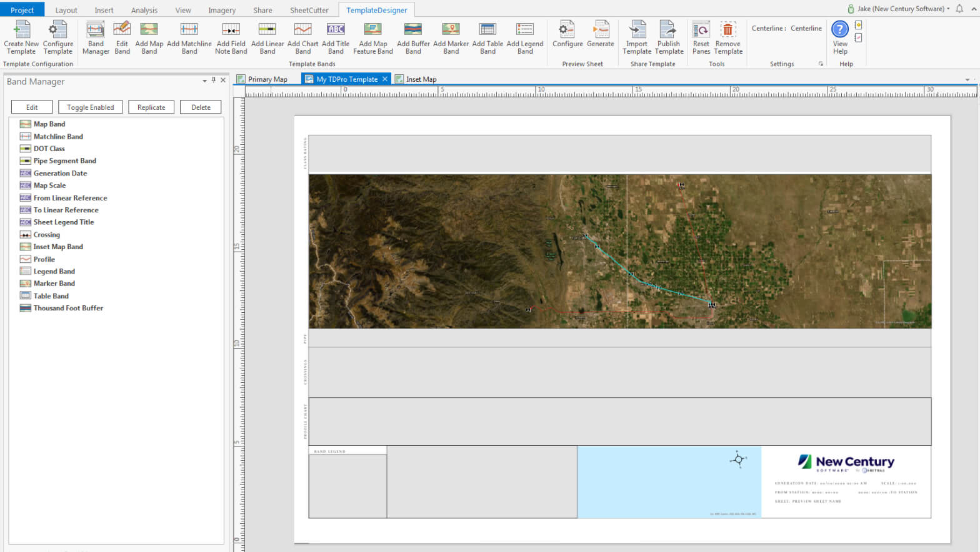Click the Publish Template icon

[668, 30]
